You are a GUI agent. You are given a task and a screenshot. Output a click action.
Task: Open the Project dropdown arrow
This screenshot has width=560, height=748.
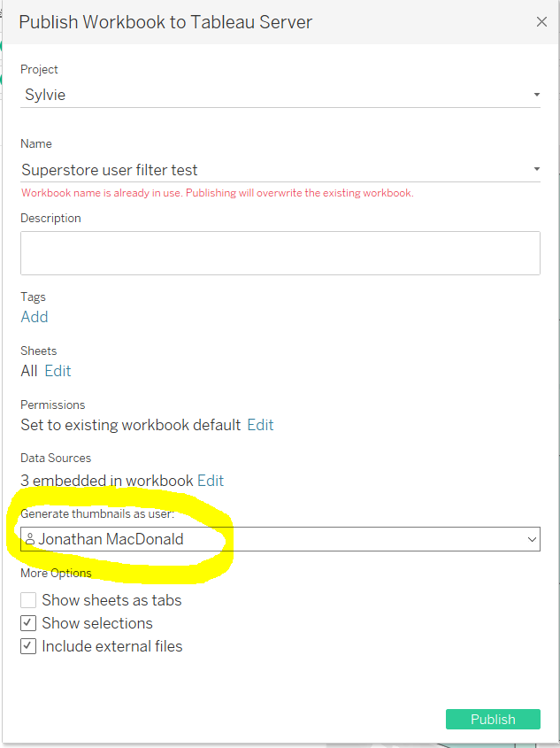pos(536,95)
